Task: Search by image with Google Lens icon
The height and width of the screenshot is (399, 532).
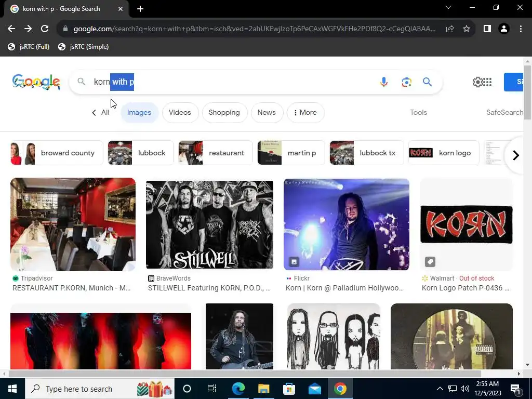Action: point(406,82)
